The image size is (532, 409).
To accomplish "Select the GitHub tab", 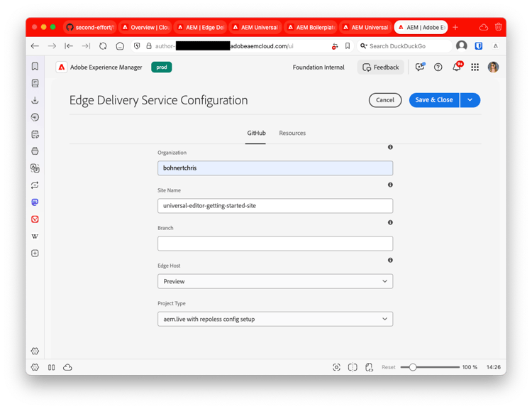I will 256,133.
